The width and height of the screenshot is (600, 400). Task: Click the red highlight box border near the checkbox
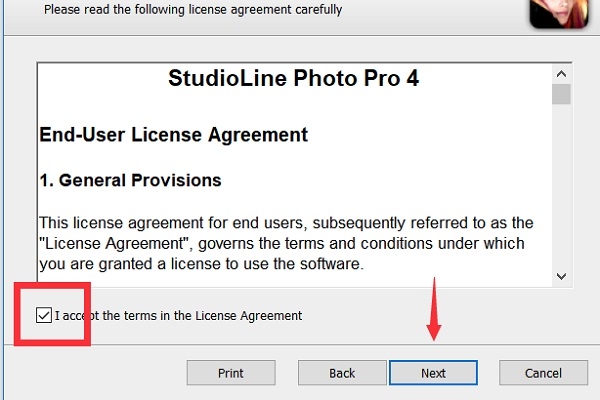tap(18, 315)
